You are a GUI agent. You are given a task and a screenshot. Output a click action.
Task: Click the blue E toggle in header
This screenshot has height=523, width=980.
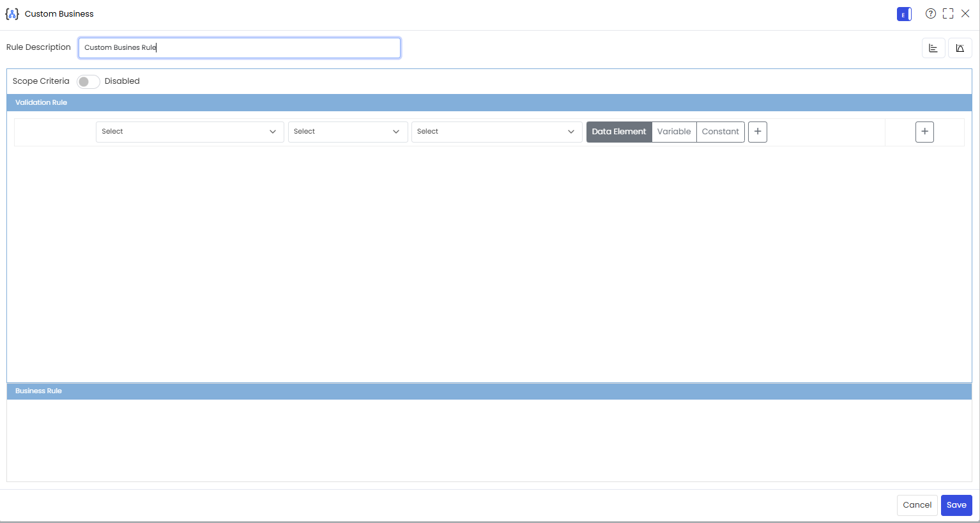click(x=904, y=14)
